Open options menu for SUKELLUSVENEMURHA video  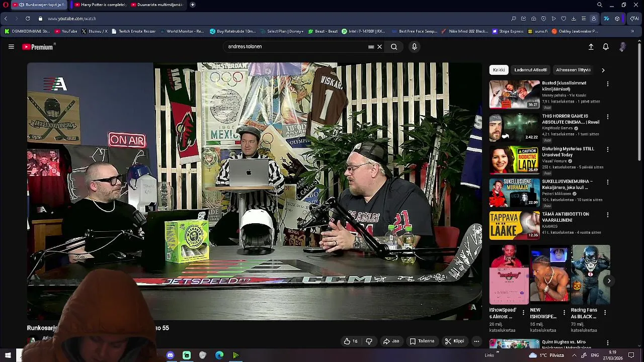608,182
